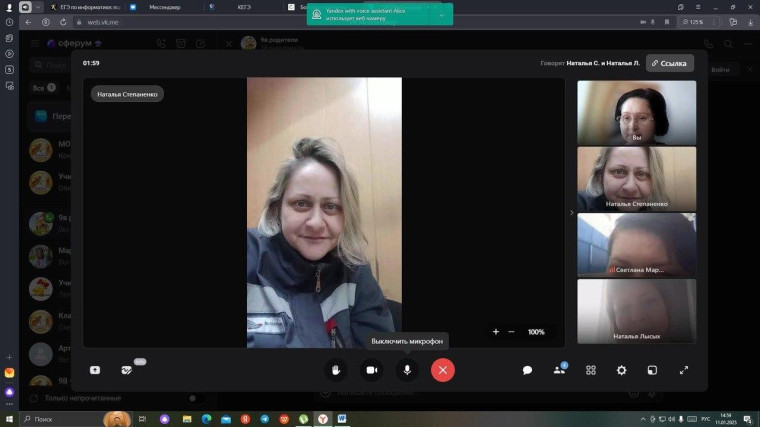Select Наталья Лысых video thumbnail
The width and height of the screenshot is (760, 427).
click(636, 311)
